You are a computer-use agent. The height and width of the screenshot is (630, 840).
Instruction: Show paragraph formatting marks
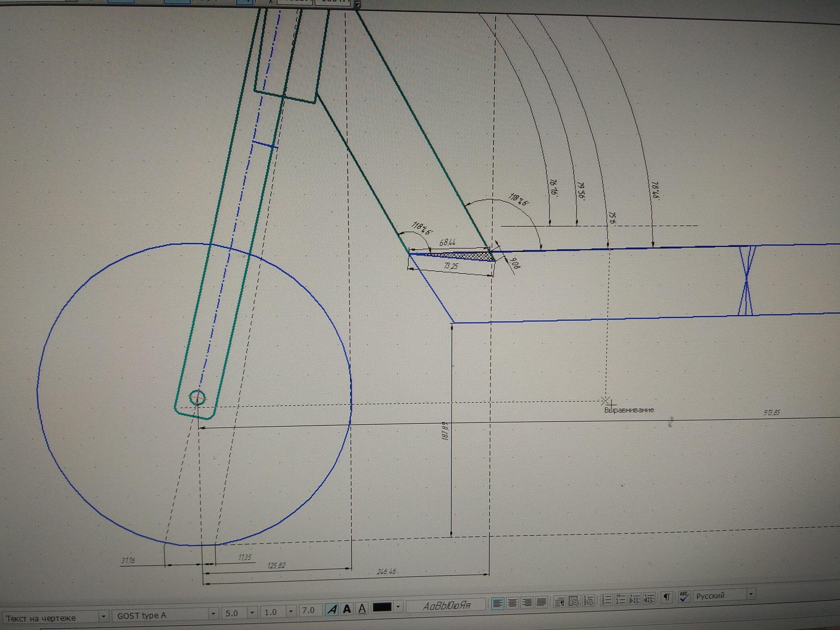(667, 597)
